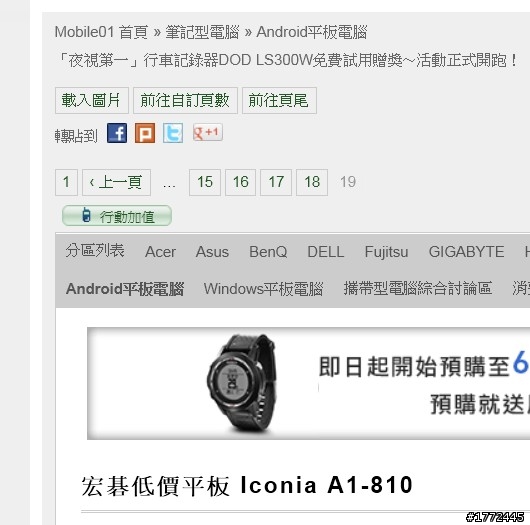Go to previous page 上一頁
530x525 pixels.
(x=116, y=182)
